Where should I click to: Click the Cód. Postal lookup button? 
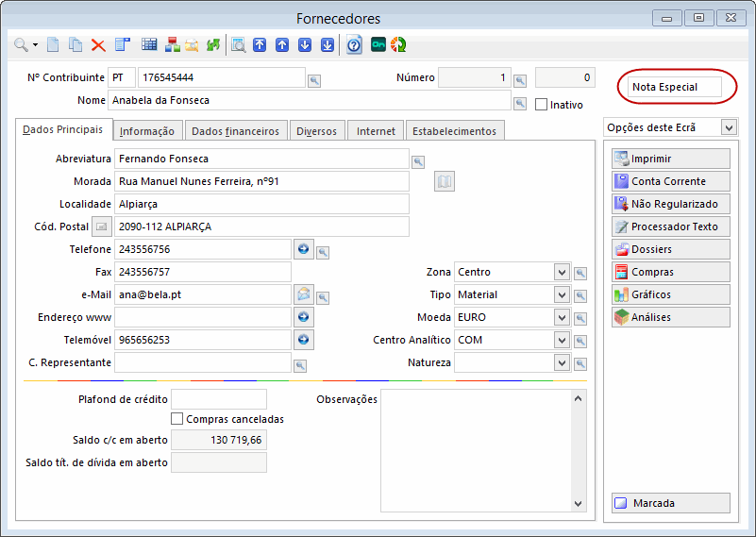click(x=102, y=227)
